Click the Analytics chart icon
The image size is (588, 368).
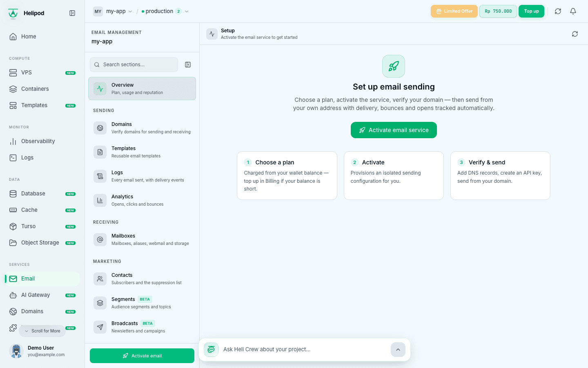pyautogui.click(x=100, y=200)
